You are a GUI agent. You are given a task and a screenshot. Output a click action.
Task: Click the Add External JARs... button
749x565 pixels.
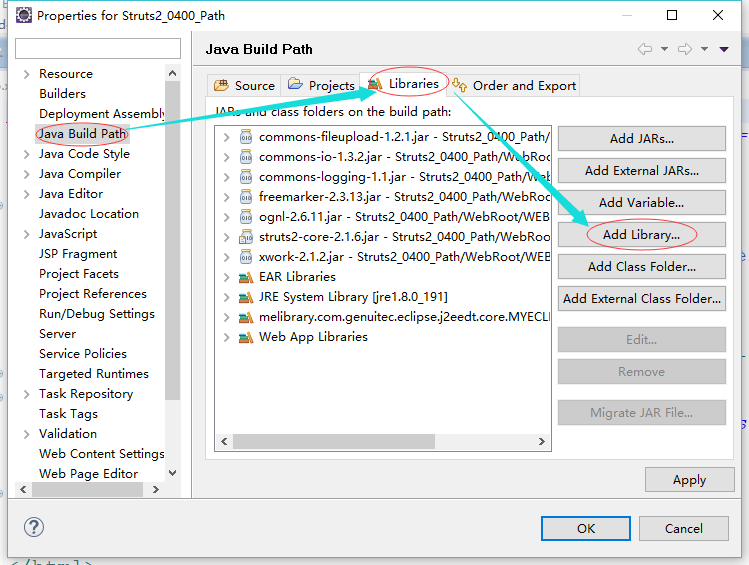coord(642,171)
